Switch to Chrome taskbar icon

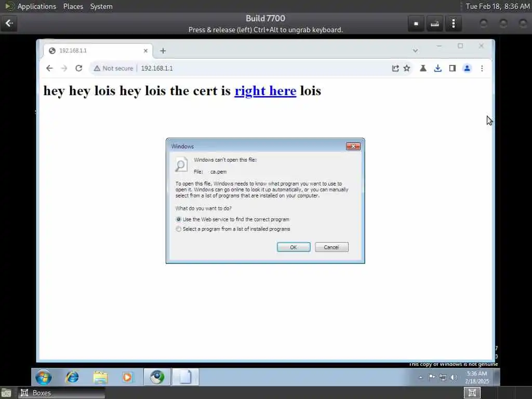(x=157, y=377)
